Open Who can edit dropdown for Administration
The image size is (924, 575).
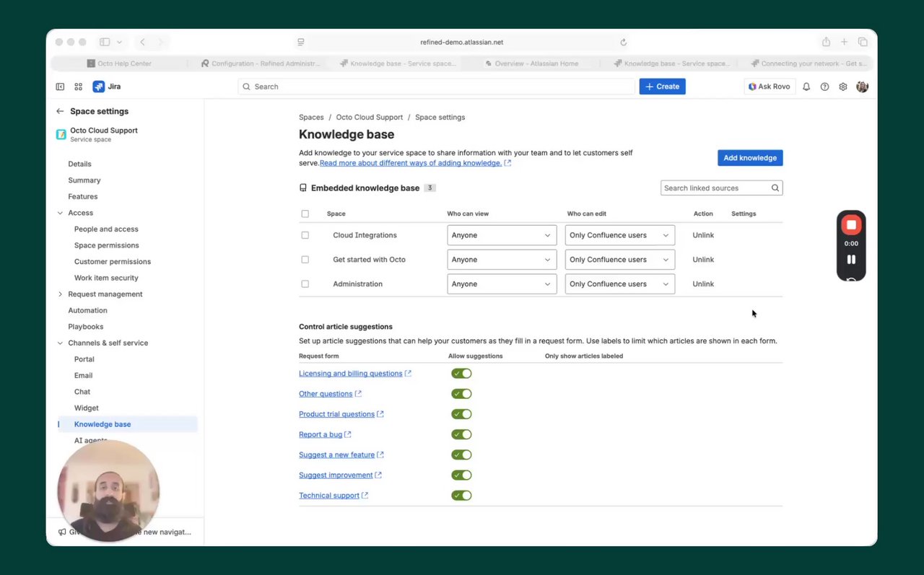pos(620,284)
